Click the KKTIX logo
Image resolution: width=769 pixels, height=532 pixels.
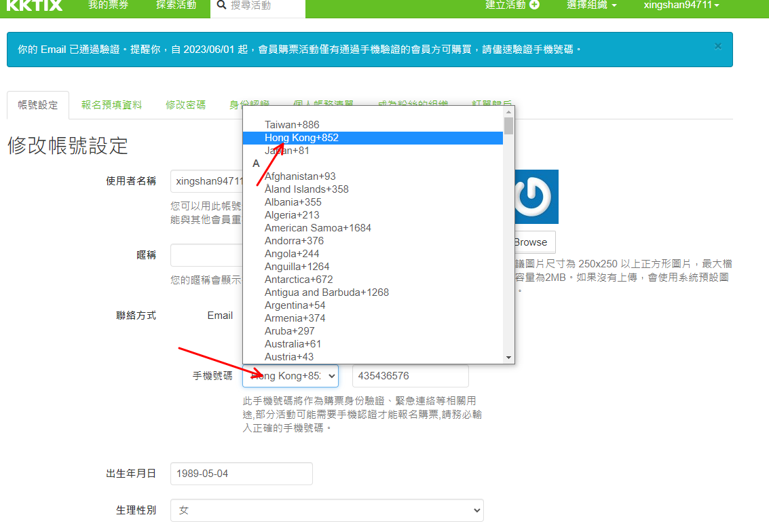tap(34, 5)
